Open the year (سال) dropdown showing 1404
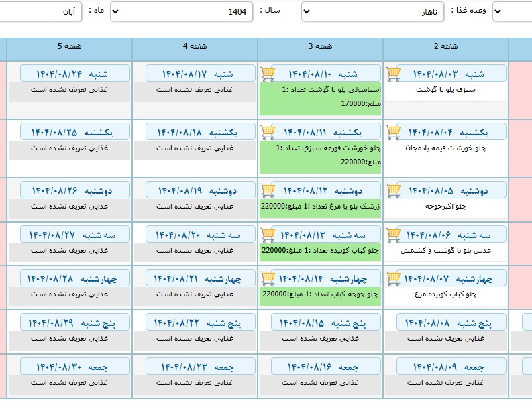The image size is (532, 409). click(181, 11)
